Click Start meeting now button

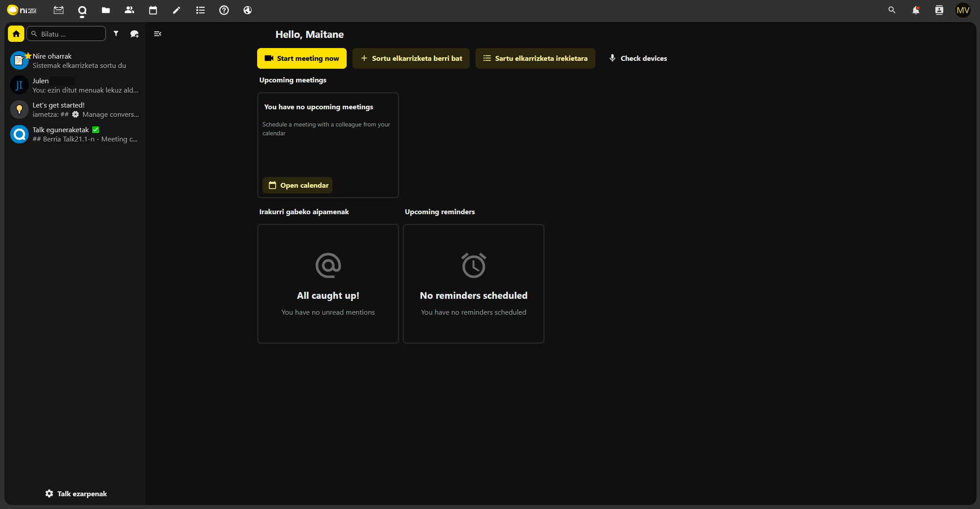click(x=302, y=58)
